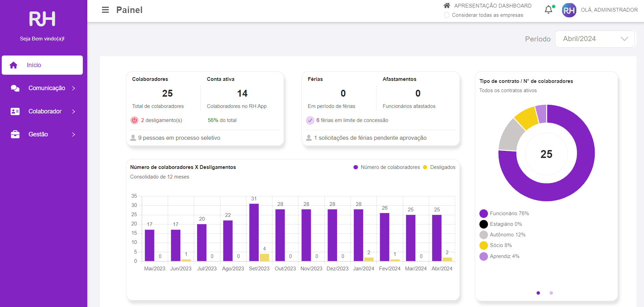Screen dimensions: 644x307
Task: Click the purple checkmark férias icon
Action: tap(310, 120)
